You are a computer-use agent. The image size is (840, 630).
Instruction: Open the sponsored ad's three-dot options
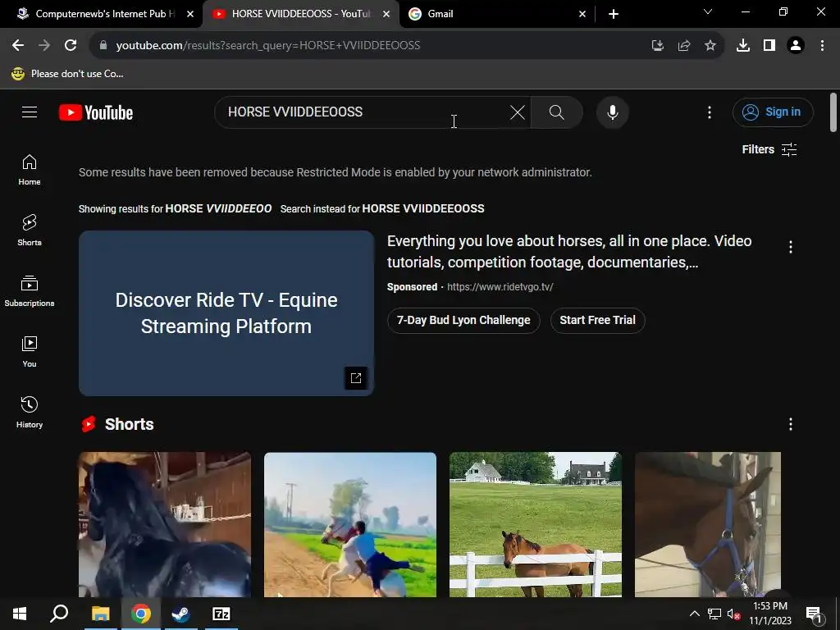tap(790, 247)
